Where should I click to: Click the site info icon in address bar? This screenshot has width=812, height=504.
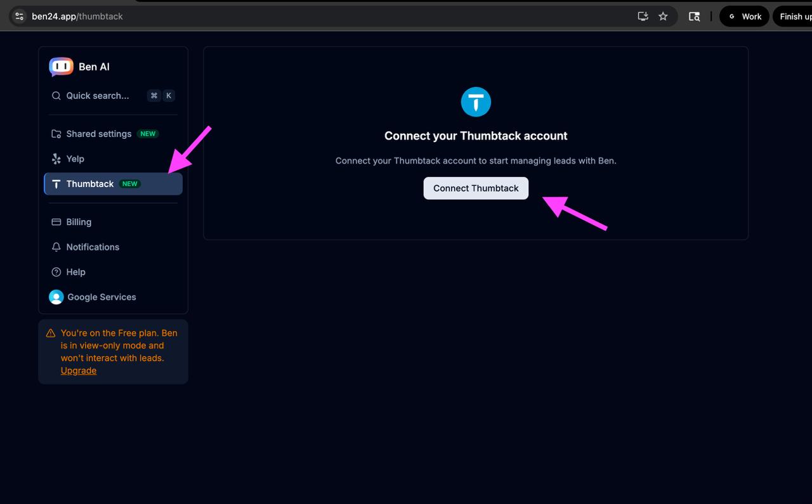pos(19,16)
